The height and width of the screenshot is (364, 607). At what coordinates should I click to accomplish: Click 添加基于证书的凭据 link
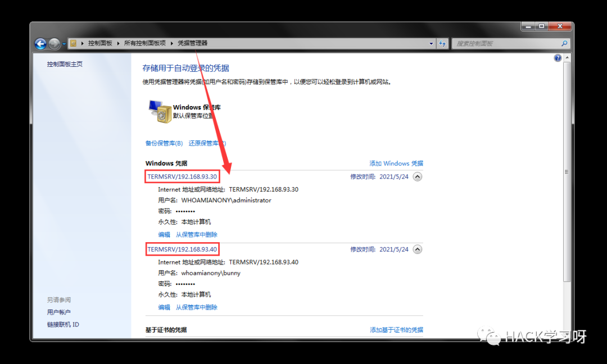click(396, 330)
